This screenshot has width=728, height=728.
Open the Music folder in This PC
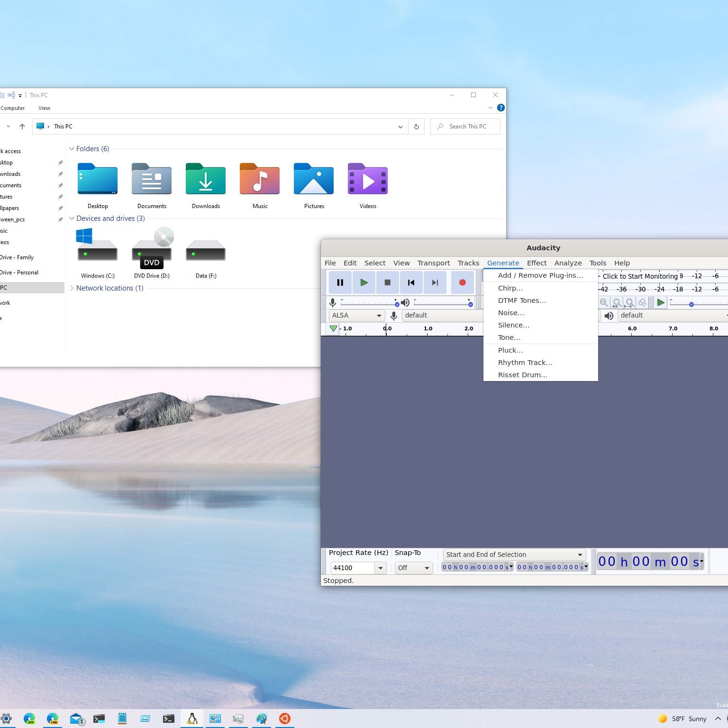(x=260, y=185)
